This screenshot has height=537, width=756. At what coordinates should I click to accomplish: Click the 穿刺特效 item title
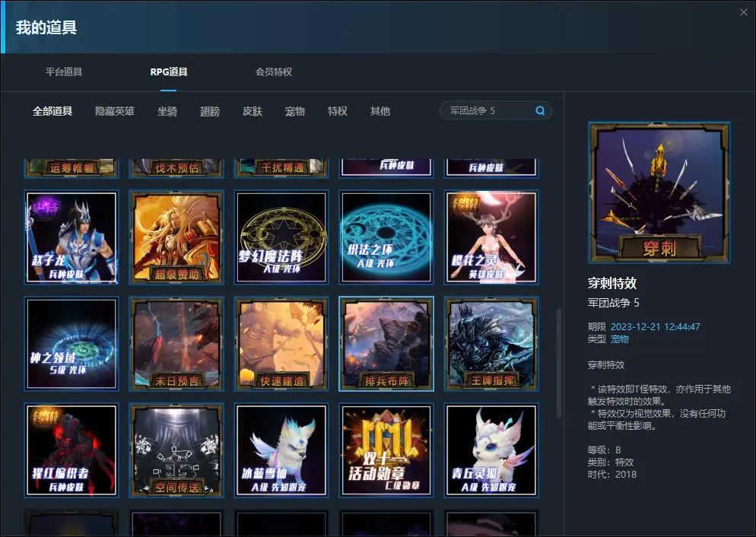click(x=612, y=283)
